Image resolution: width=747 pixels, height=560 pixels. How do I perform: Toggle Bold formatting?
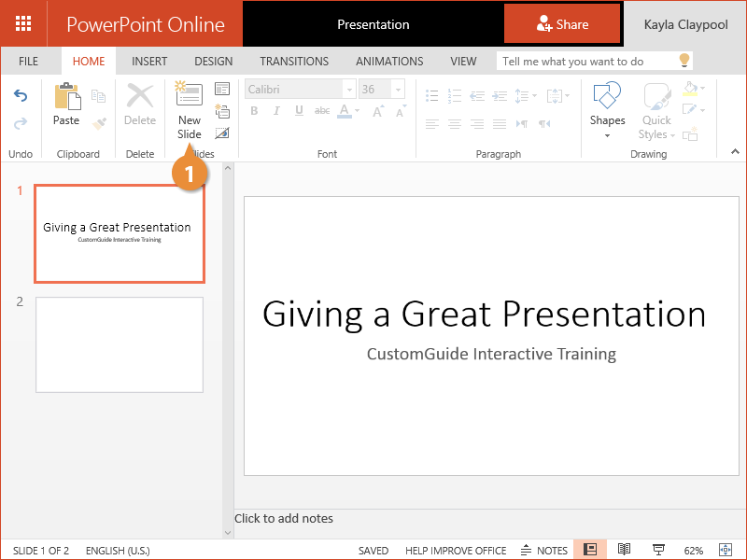(x=254, y=111)
